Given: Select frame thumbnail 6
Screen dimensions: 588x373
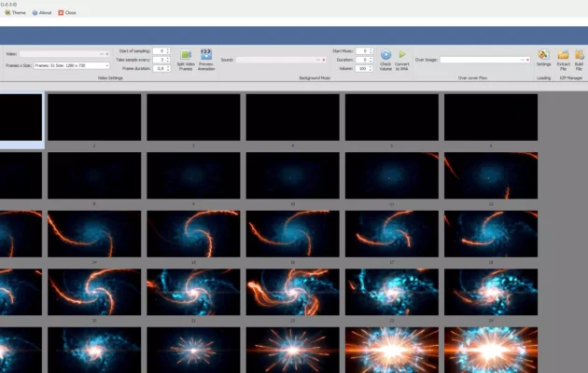Looking at the screenshot, I should pyautogui.click(x=491, y=117).
